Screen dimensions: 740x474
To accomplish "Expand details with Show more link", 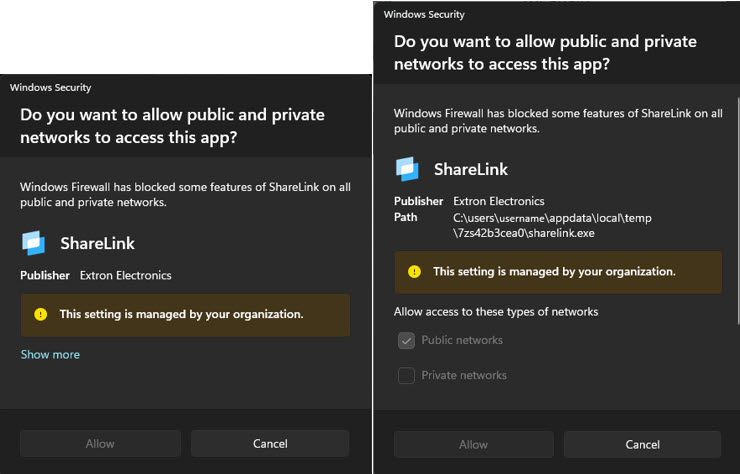I will pos(50,355).
